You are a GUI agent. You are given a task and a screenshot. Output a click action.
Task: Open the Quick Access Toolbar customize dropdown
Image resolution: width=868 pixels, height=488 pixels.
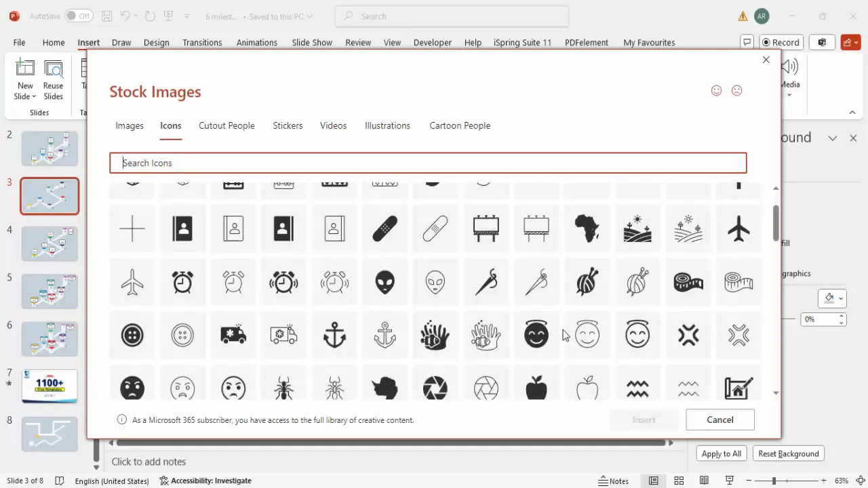click(187, 16)
